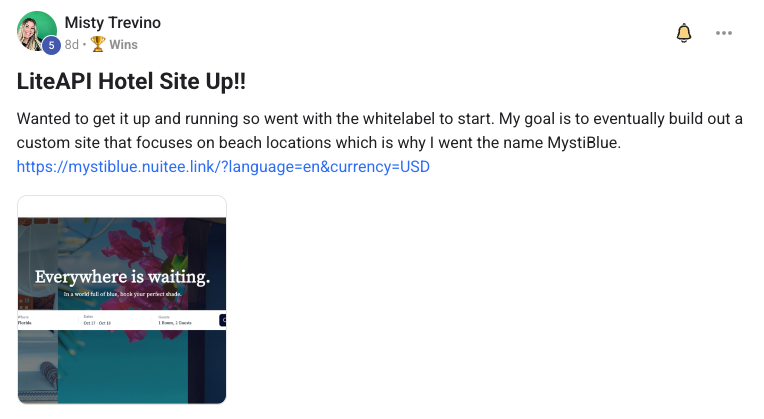Screen dimensions: 764x419
Task: Open the mystiblue.nuitee.link URL
Action: coord(223,166)
